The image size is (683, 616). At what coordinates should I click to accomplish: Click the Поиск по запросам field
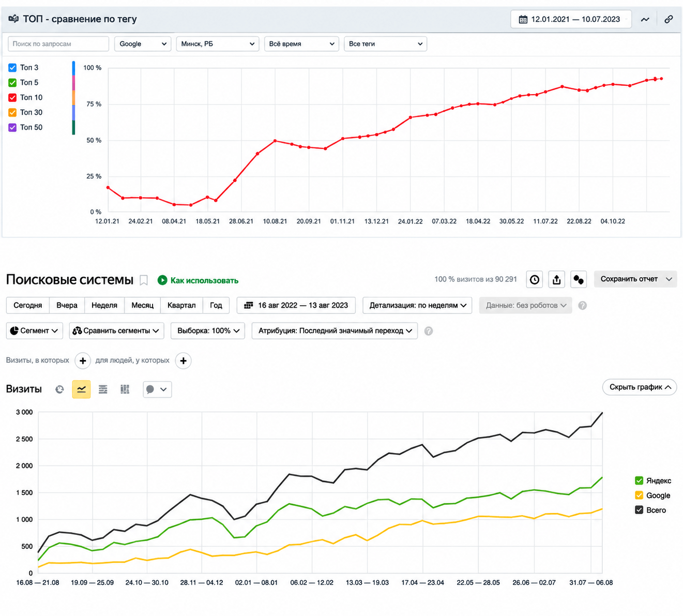point(58,44)
